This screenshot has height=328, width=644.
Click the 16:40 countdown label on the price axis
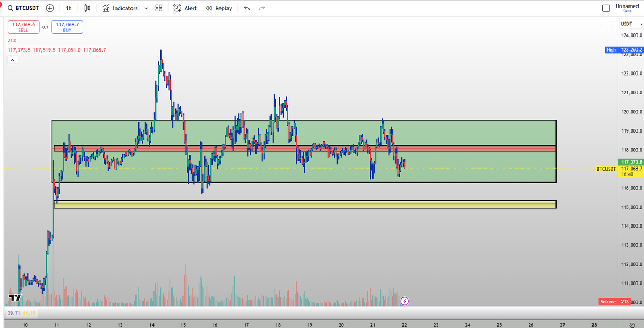[x=627, y=174]
